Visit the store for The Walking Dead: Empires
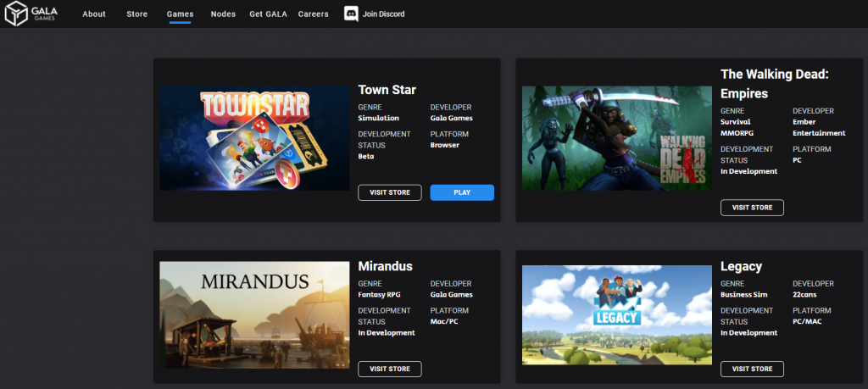This screenshot has width=868, height=389. tap(753, 208)
